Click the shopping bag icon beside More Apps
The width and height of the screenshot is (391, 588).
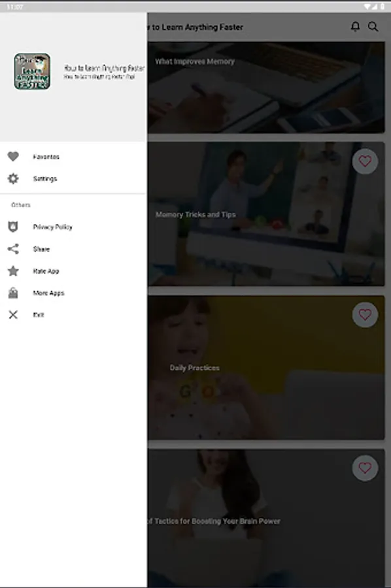13,293
